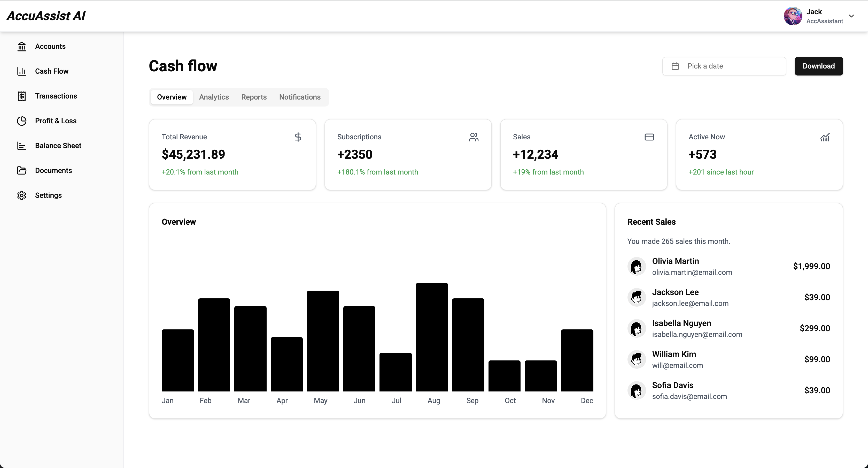Click the Subscriptions users icon

tap(474, 137)
